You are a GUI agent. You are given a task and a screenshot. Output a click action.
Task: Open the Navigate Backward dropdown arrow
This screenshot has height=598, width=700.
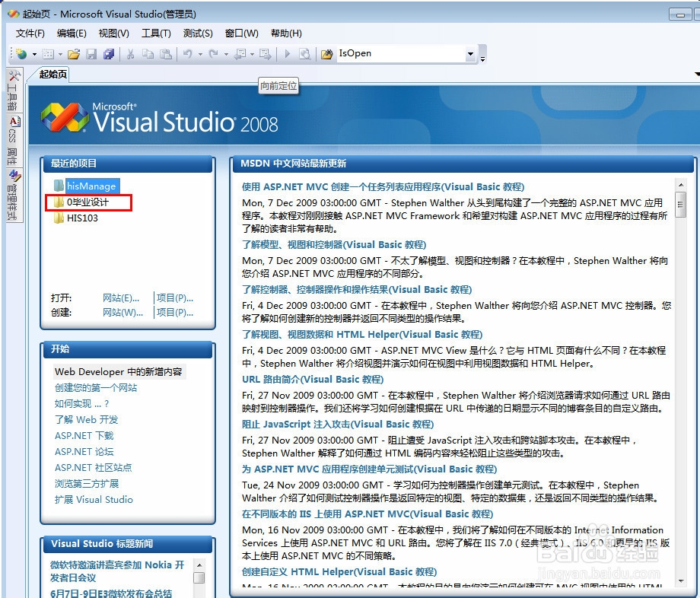coord(253,55)
